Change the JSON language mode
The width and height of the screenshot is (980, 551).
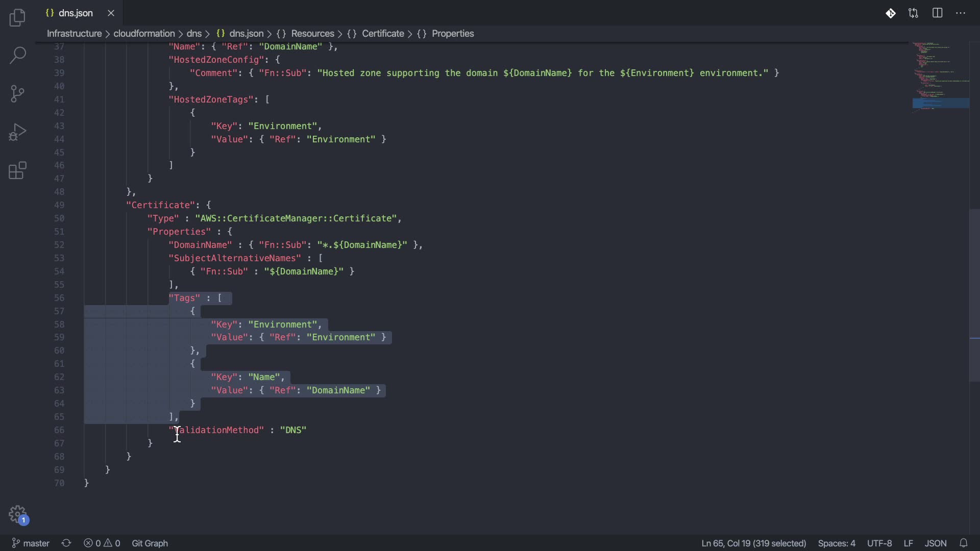click(936, 543)
